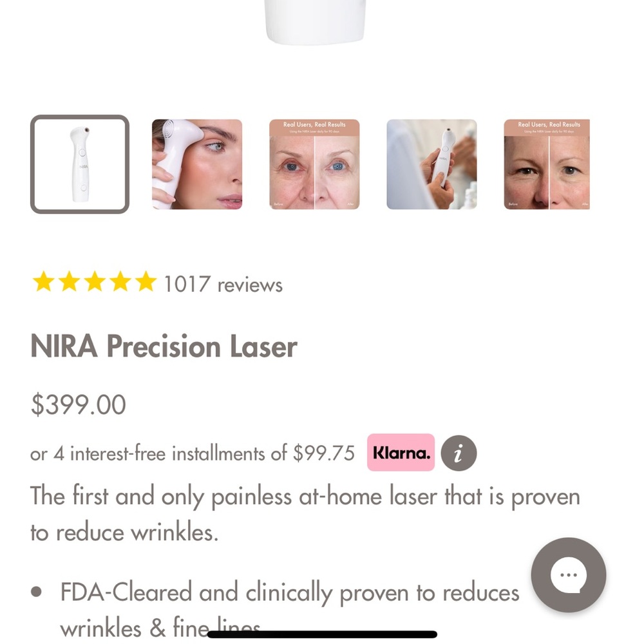Open the last Real Users Real Results thumbnail
The width and height of the screenshot is (644, 644).
point(547,163)
